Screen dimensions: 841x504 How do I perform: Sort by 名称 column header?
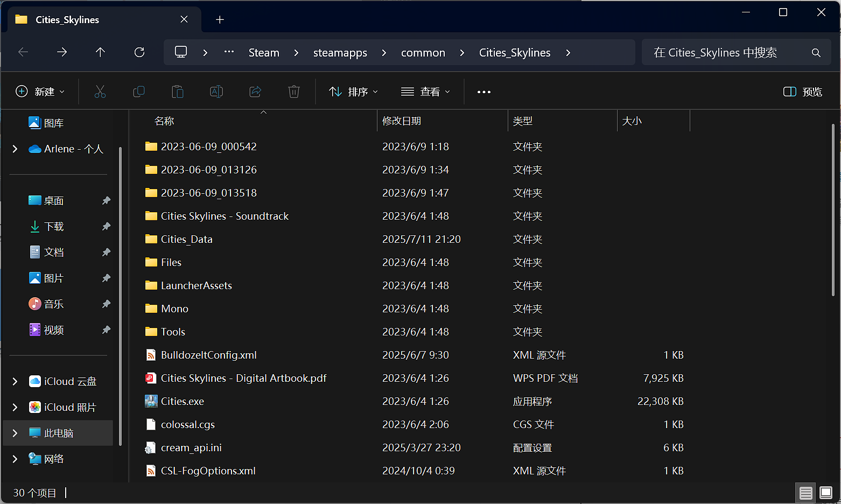(x=253, y=121)
